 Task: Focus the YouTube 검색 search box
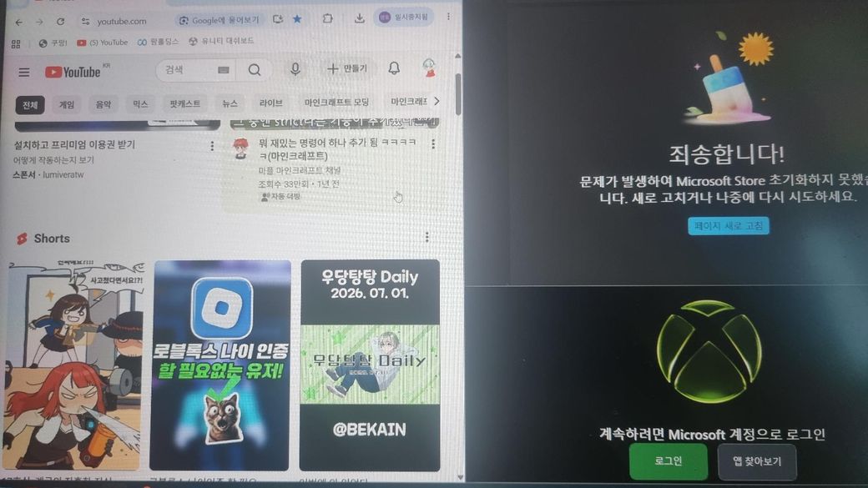(187, 70)
